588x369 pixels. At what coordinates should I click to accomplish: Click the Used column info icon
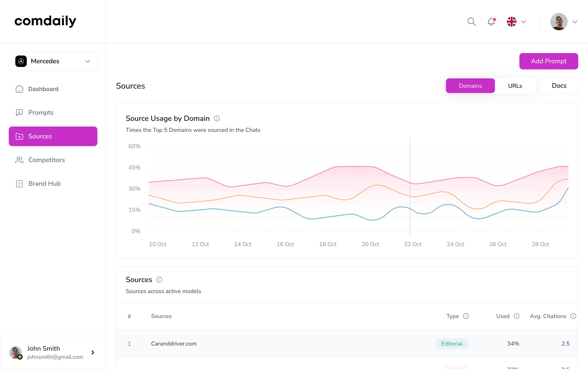[x=517, y=316]
